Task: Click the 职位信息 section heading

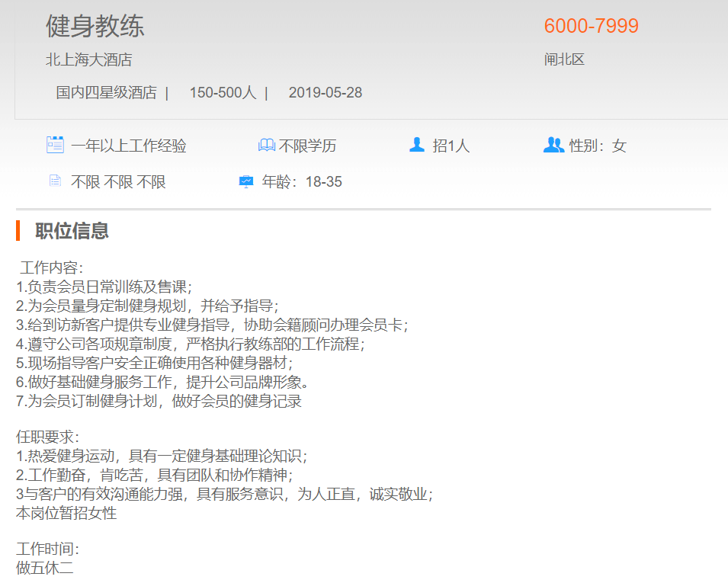Action: point(72,231)
